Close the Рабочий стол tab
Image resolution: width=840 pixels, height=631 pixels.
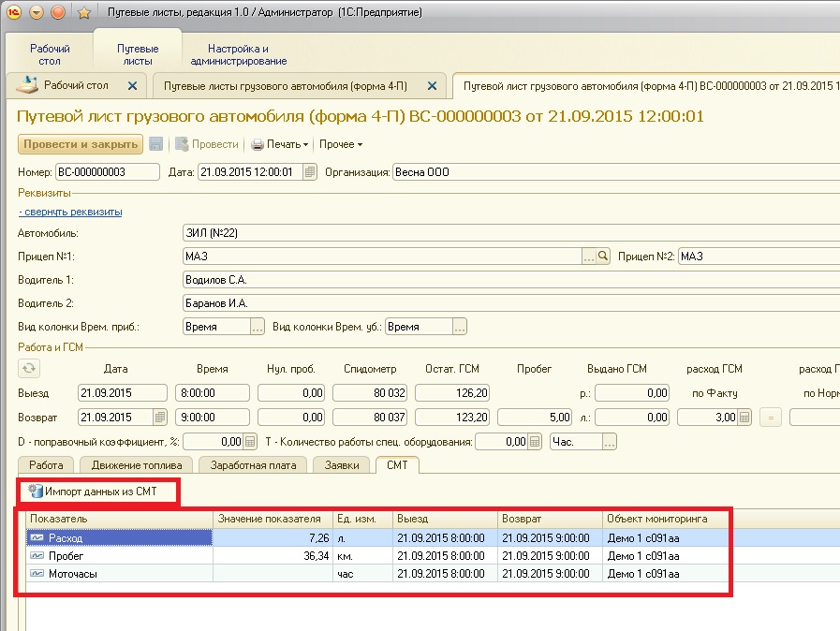click(x=132, y=85)
